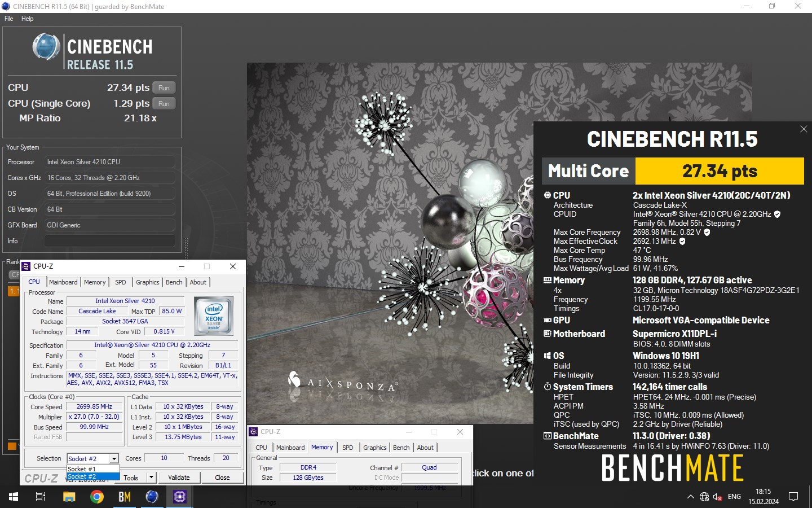Viewport: 812px width, 508px height.
Task: Choose Socket #2 from selection list
Action: pyautogui.click(x=93, y=476)
